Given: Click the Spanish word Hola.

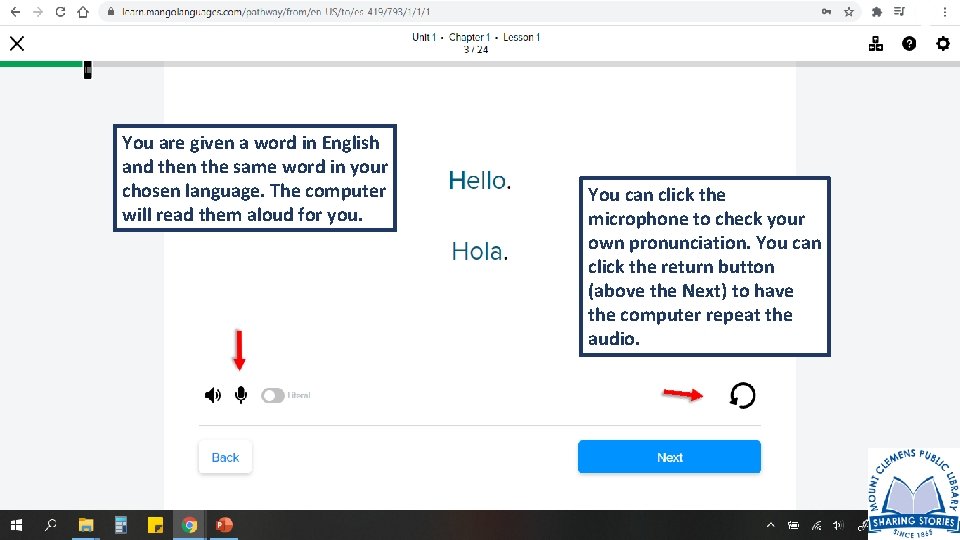Looking at the screenshot, I should point(480,251).
